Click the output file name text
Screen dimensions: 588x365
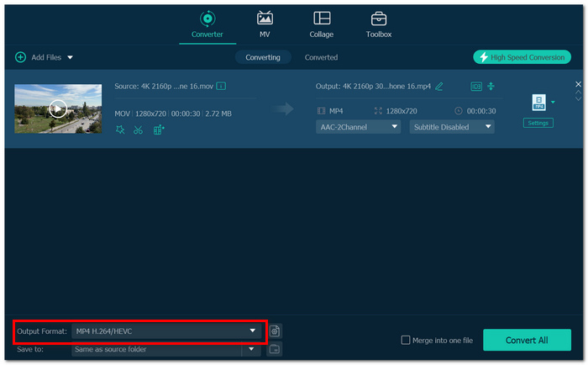pos(373,87)
